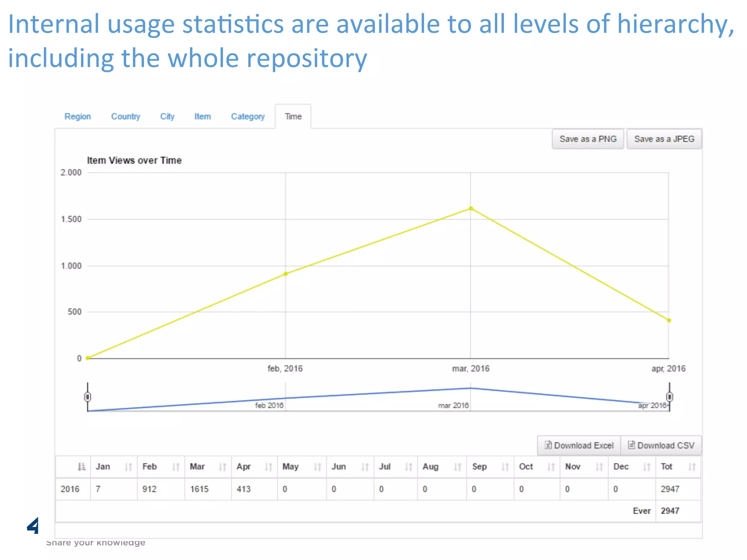This screenshot has width=747, height=560.
Task: Click Save as a PNG button
Action: tap(588, 139)
